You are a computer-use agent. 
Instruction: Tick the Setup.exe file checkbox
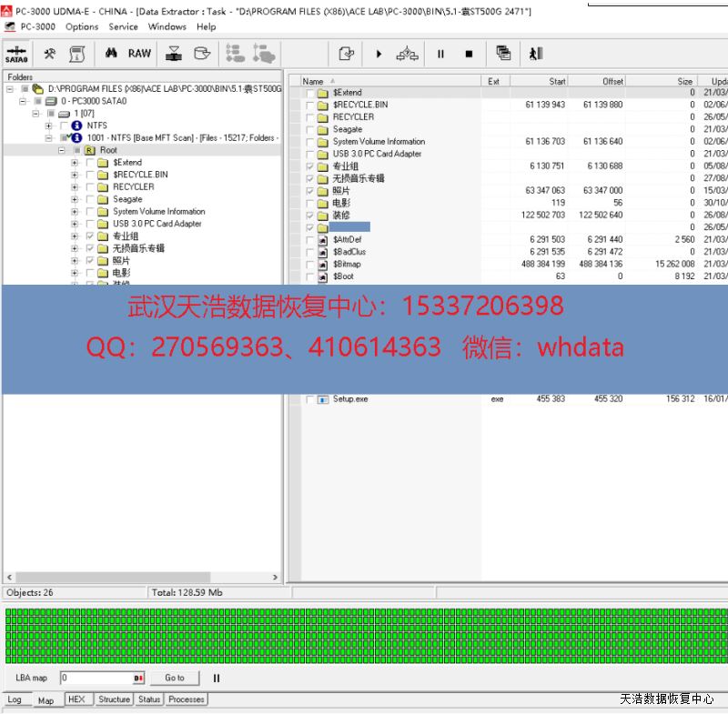(x=310, y=399)
